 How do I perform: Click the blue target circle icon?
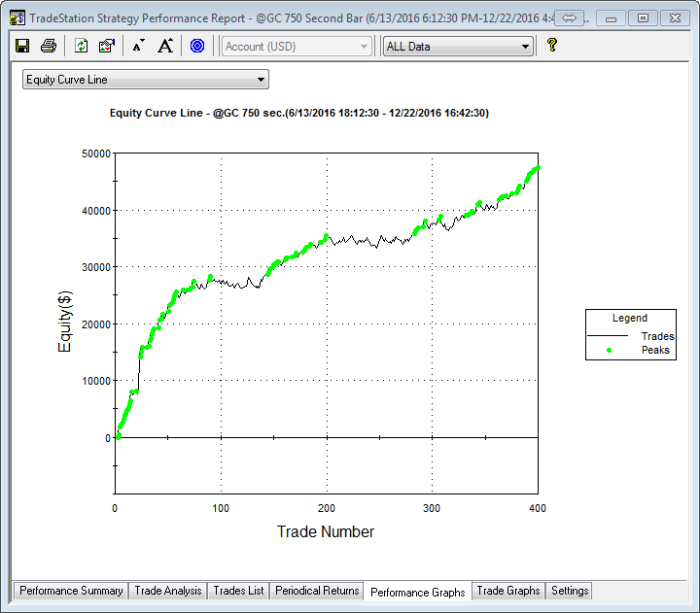(197, 46)
